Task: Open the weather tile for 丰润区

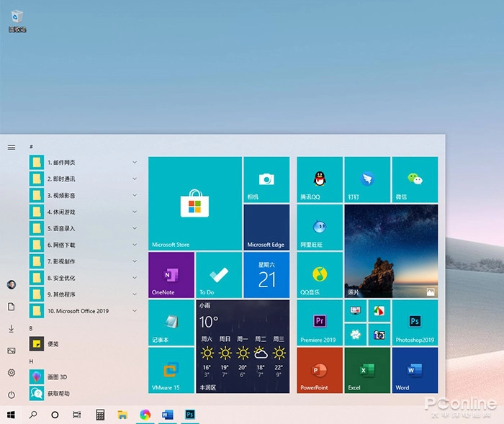Action: (243, 346)
